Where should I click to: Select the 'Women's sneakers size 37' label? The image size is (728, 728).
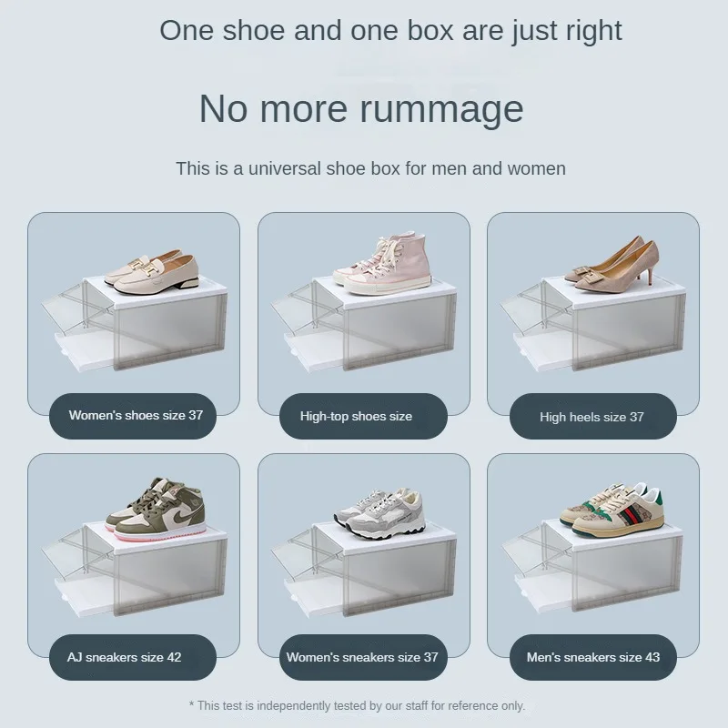pos(363,657)
